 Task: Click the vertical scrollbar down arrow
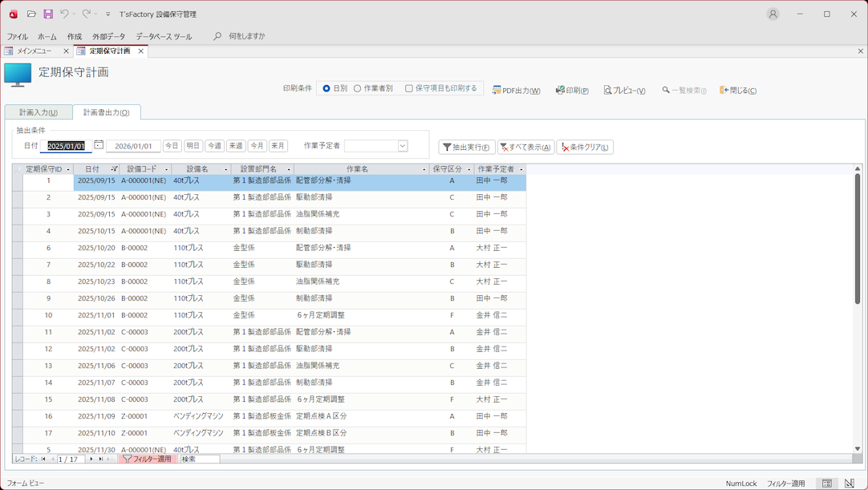858,449
